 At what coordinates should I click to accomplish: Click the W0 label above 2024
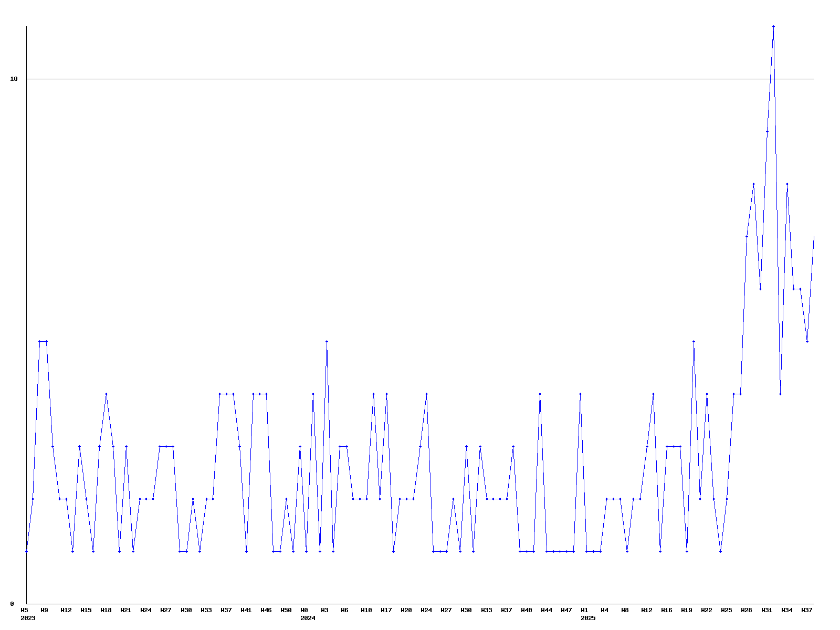click(304, 611)
